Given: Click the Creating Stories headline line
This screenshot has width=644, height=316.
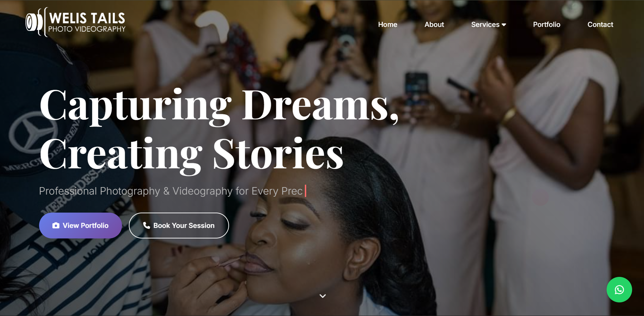Looking at the screenshot, I should pos(191,154).
